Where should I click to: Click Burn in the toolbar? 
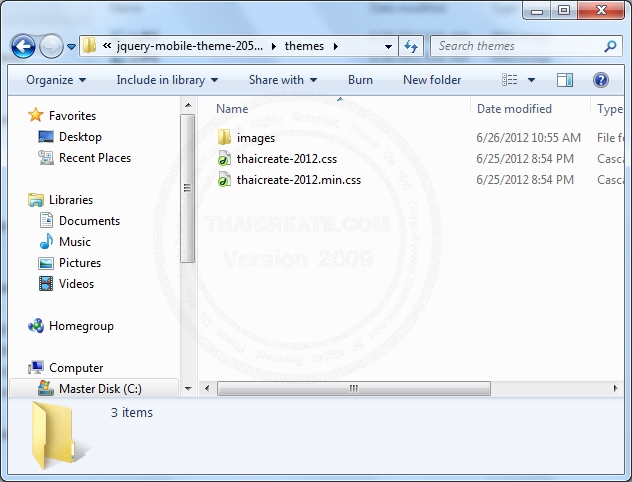tap(360, 80)
